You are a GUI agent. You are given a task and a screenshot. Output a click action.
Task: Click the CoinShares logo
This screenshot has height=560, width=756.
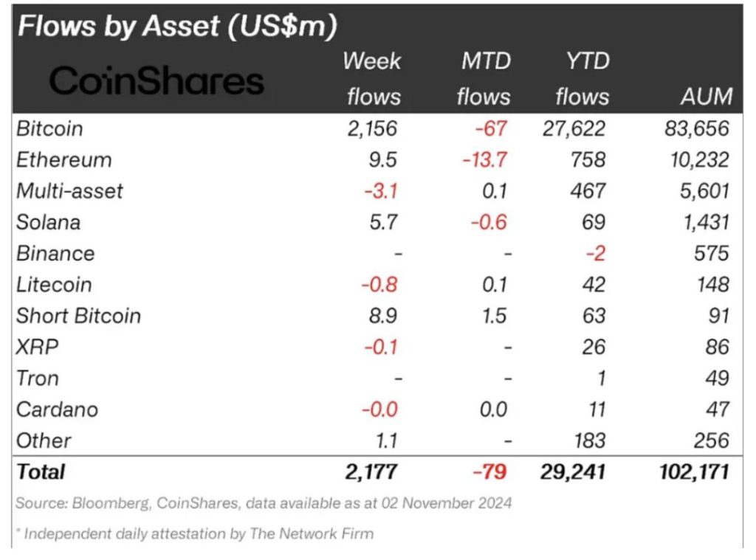pyautogui.click(x=157, y=80)
